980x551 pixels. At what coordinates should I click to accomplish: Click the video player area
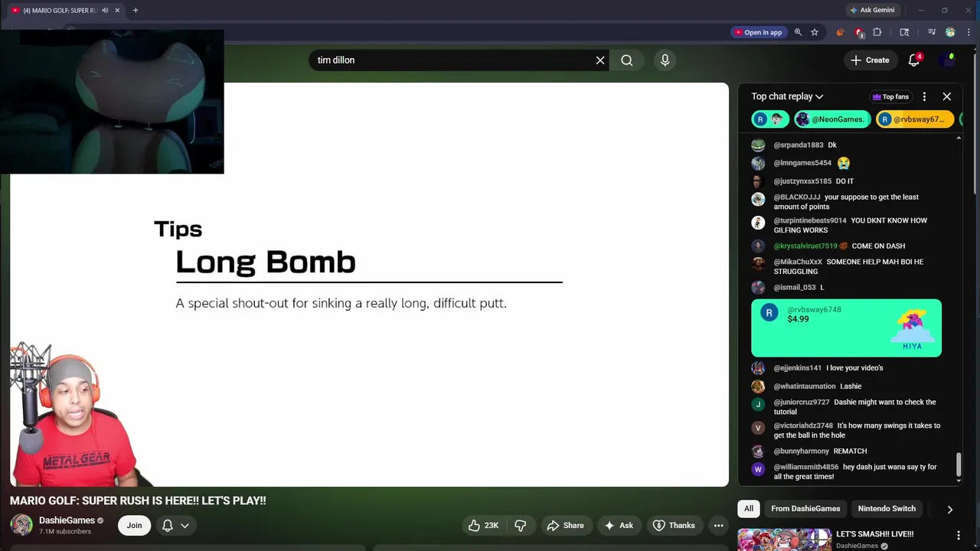pyautogui.click(x=369, y=285)
